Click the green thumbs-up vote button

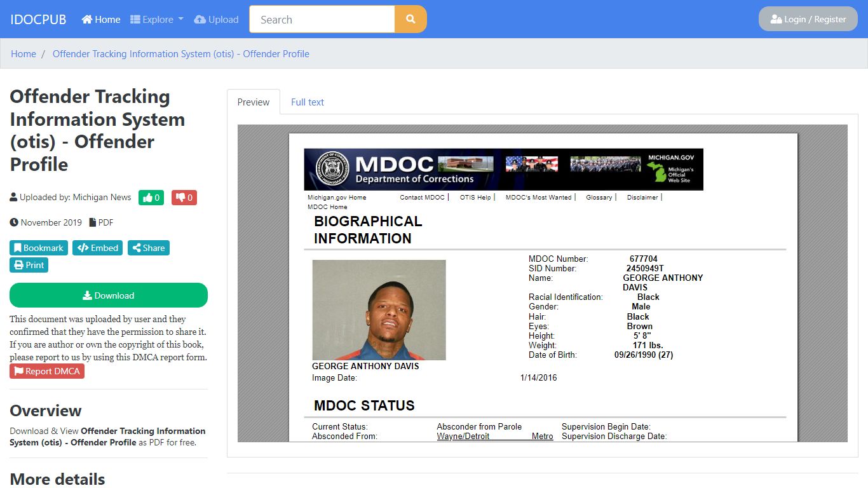[151, 198]
